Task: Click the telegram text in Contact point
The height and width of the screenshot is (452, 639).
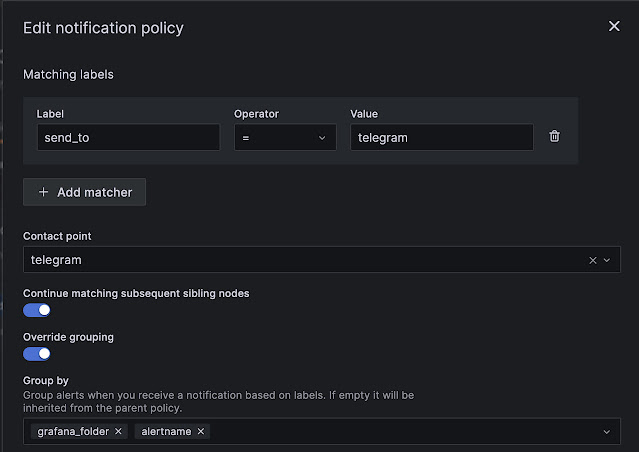Action: pos(57,260)
